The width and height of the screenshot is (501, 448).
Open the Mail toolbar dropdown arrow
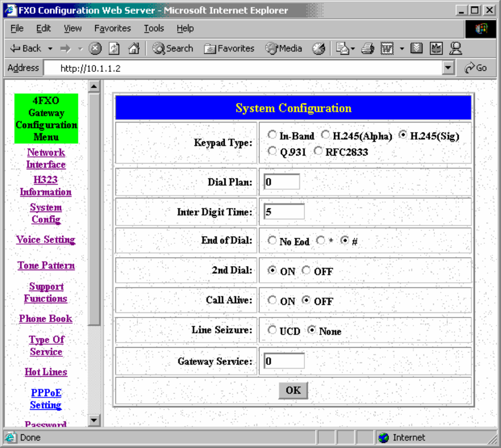click(x=353, y=49)
